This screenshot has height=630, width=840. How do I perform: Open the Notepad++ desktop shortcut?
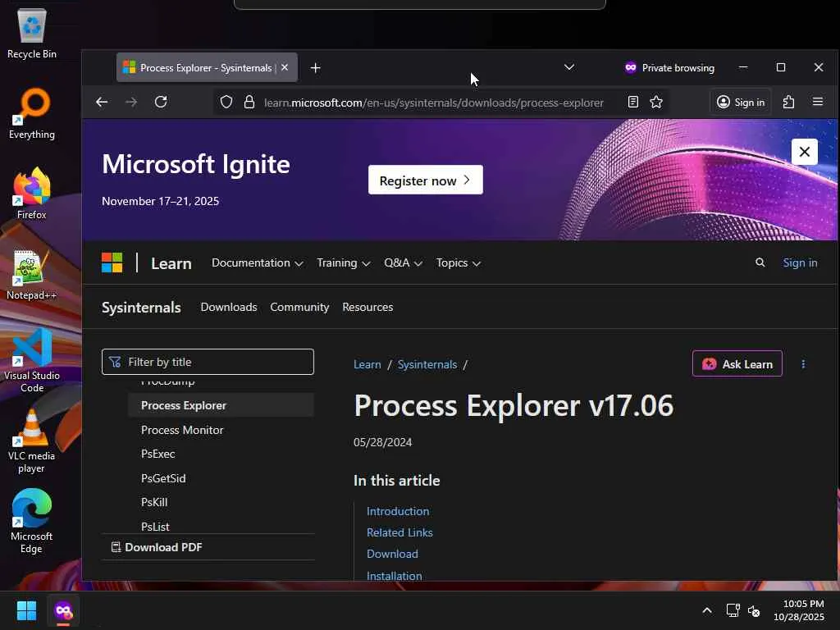[32, 274]
